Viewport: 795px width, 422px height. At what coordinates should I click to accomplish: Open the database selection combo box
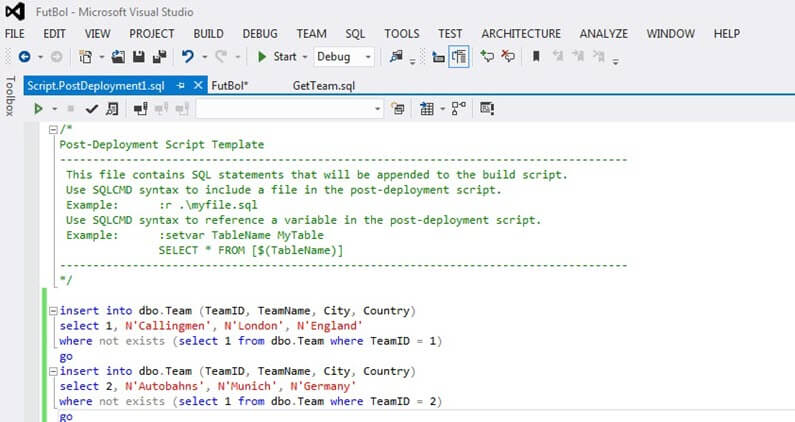(289, 108)
